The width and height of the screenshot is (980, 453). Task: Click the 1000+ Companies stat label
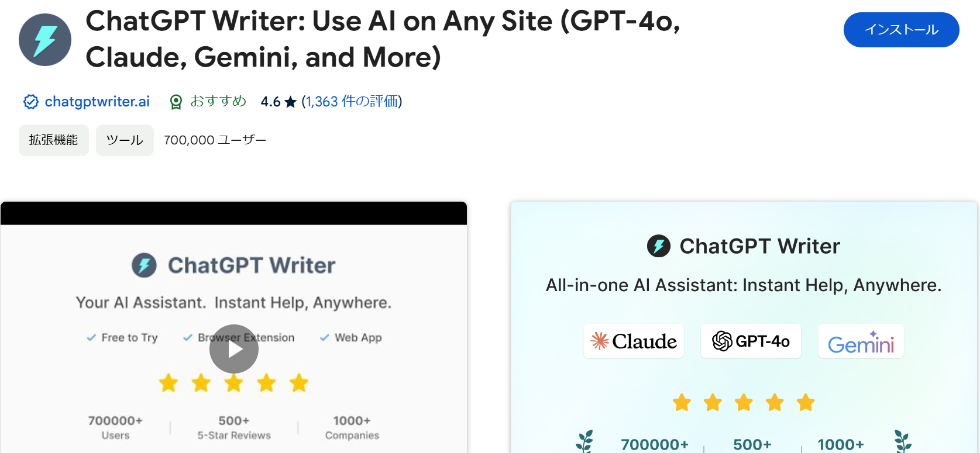352,435
